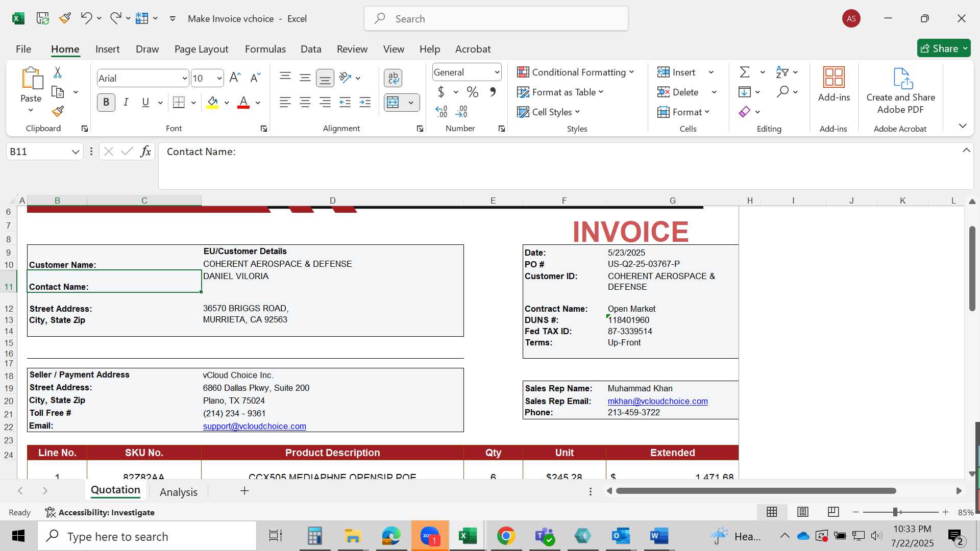Click the Save icon in title bar
The image size is (980, 551).
coord(43,18)
